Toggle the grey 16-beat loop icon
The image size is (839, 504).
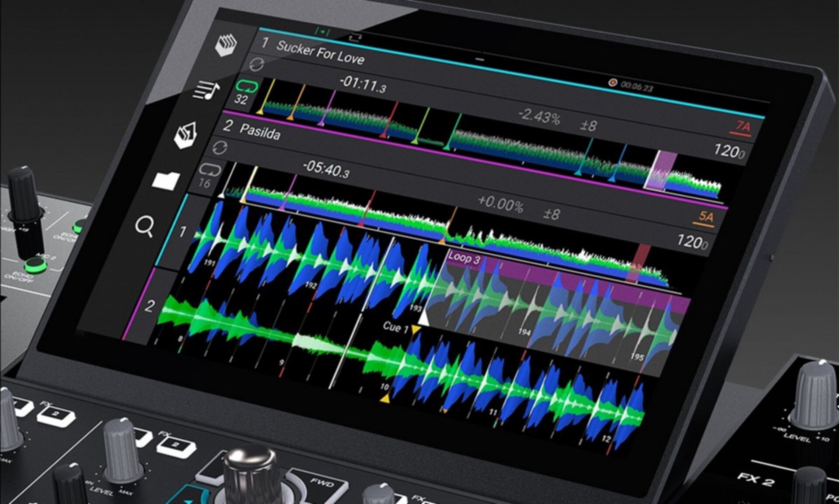pos(210,170)
